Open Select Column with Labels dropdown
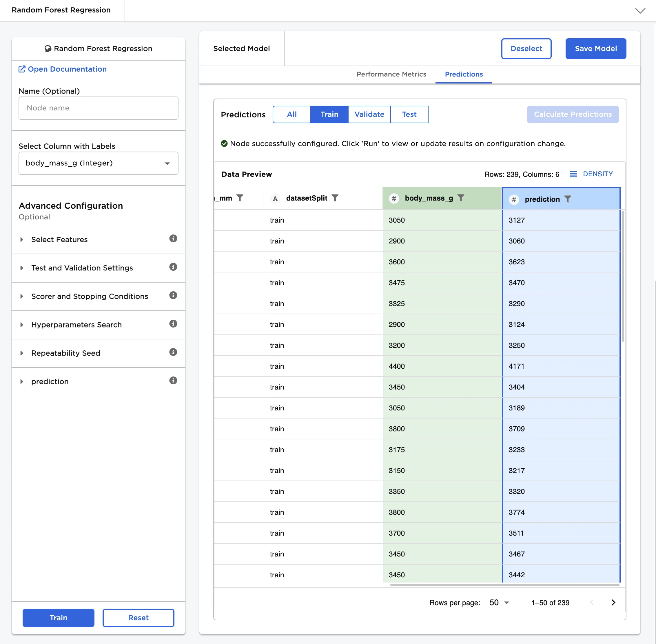 [x=98, y=163]
